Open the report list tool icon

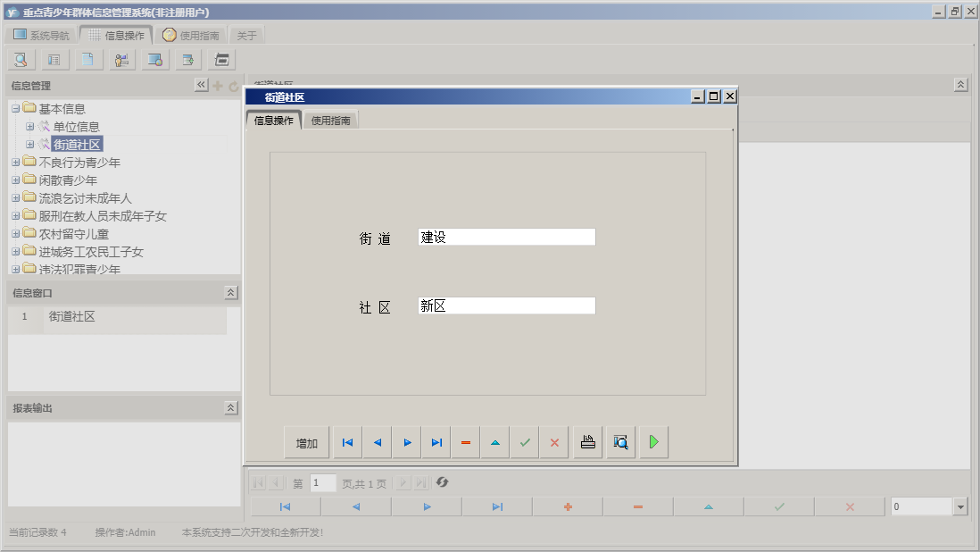click(54, 59)
